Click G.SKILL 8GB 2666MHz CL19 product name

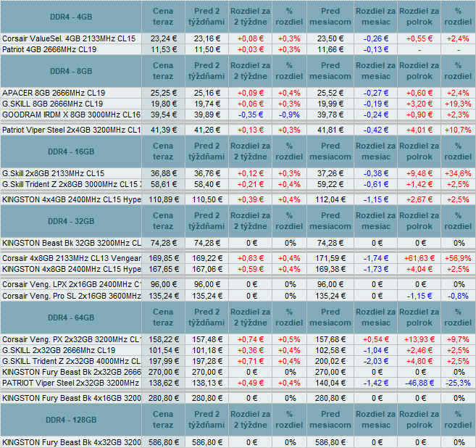click(52, 104)
